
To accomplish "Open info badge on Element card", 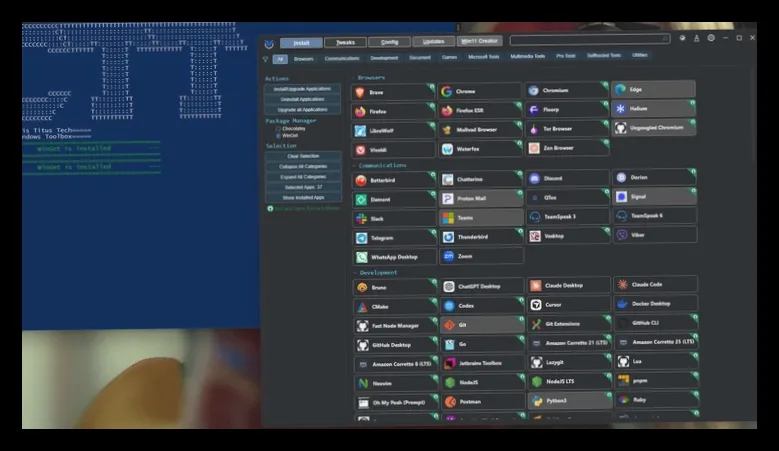I will coord(433,194).
